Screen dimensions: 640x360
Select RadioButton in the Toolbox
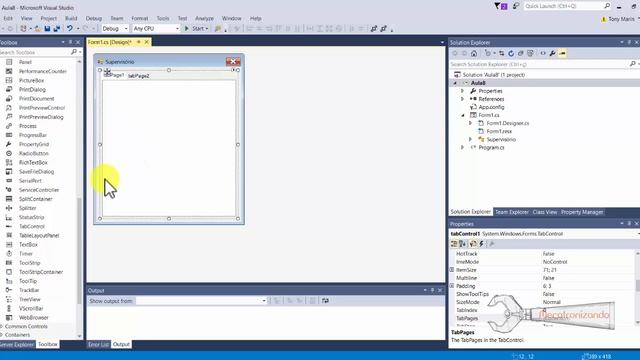33,153
